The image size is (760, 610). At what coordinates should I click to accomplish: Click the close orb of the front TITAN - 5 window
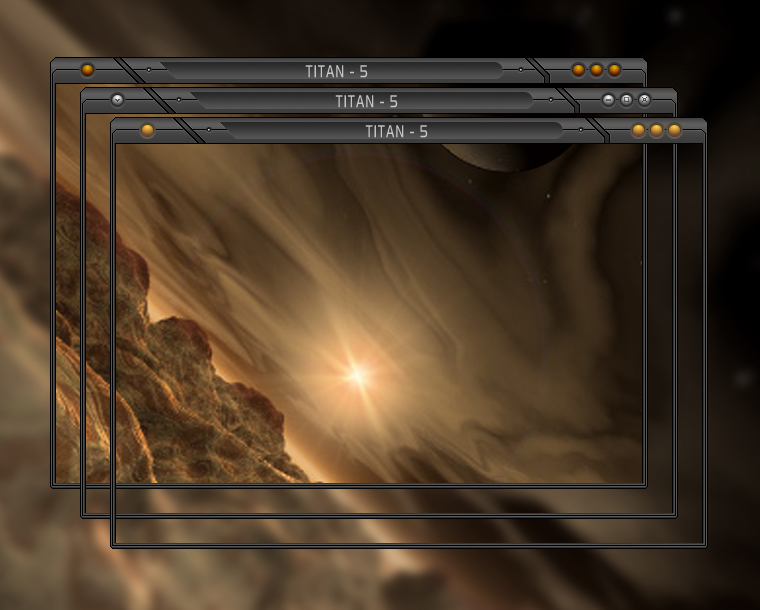click(674, 130)
